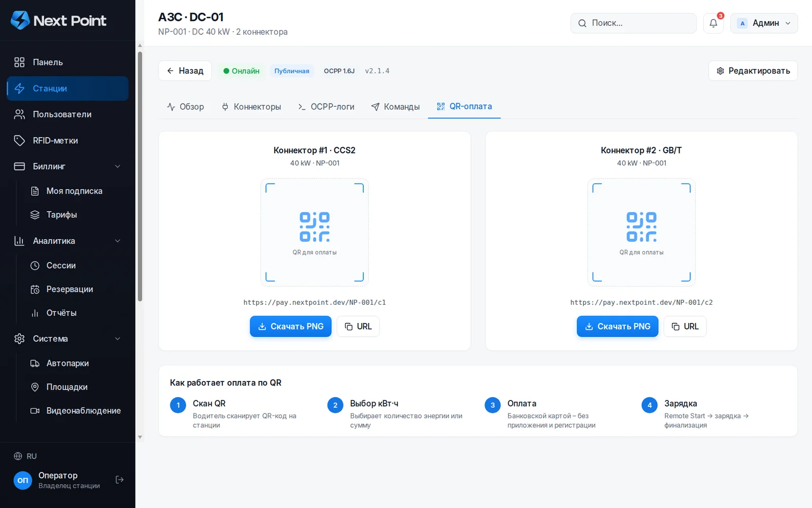Viewport: 812px width, 508px height.
Task: Switch to the OCPP-логи tab
Action: 326,107
